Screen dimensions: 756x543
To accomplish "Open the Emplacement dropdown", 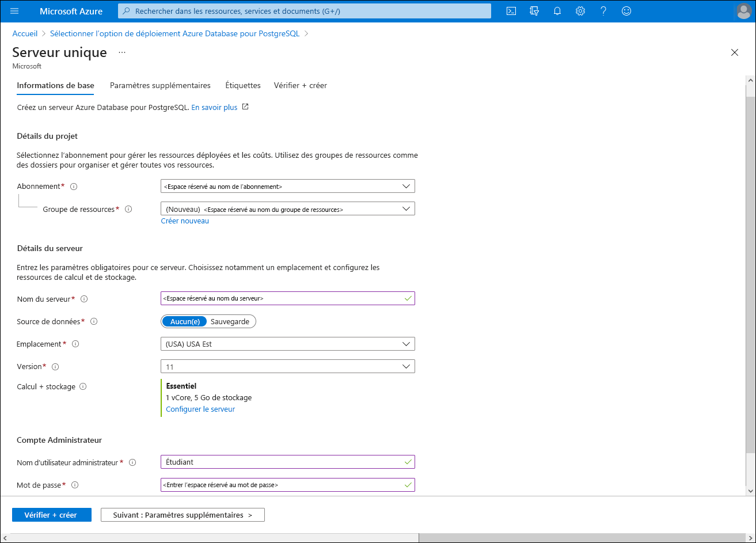I will [x=288, y=344].
